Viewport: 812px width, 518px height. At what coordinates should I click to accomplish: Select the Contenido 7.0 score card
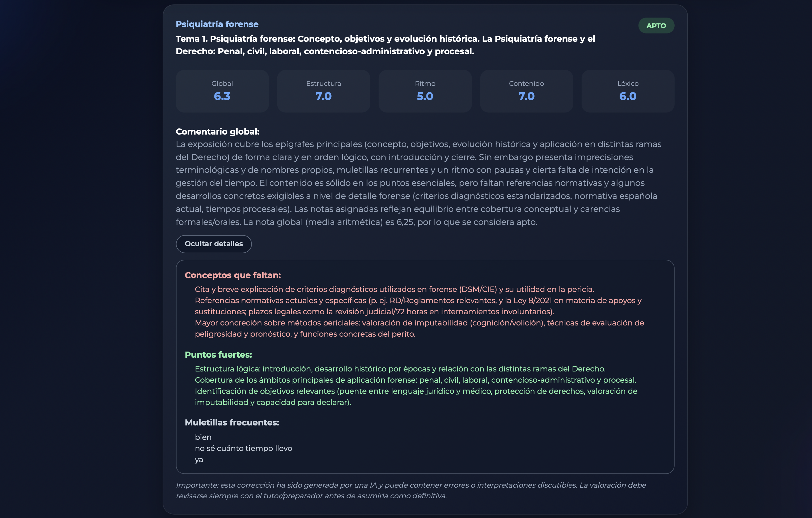click(526, 91)
